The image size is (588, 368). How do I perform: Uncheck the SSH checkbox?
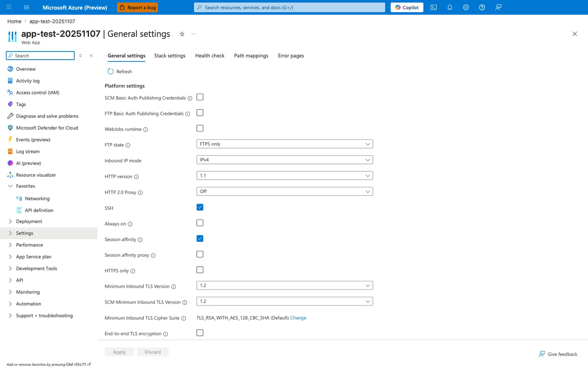click(200, 207)
